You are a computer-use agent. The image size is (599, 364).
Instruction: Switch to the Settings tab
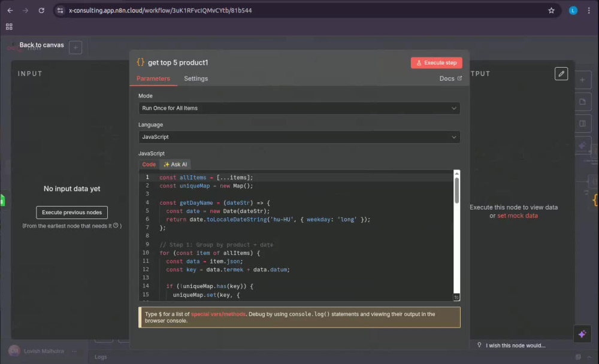(196, 78)
